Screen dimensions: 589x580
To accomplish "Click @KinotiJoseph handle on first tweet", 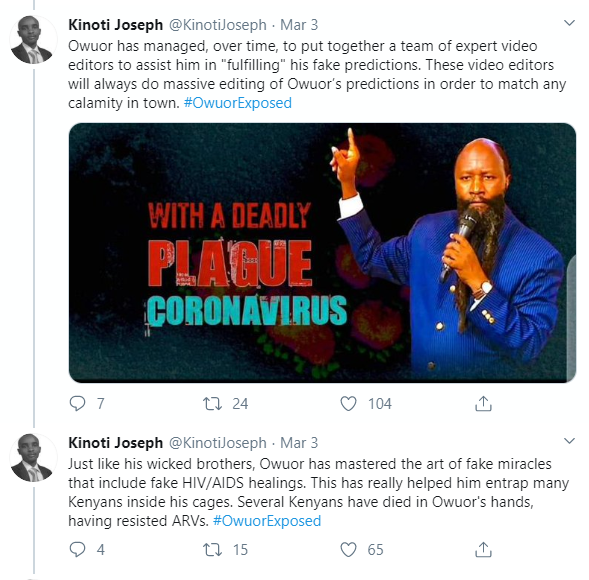I will pyautogui.click(x=218, y=25).
